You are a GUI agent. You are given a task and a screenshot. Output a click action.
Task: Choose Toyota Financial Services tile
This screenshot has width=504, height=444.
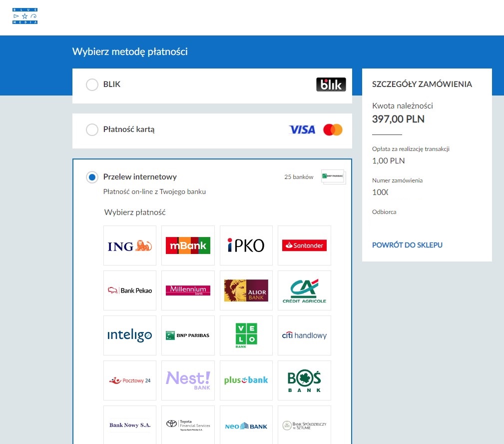coord(188,425)
